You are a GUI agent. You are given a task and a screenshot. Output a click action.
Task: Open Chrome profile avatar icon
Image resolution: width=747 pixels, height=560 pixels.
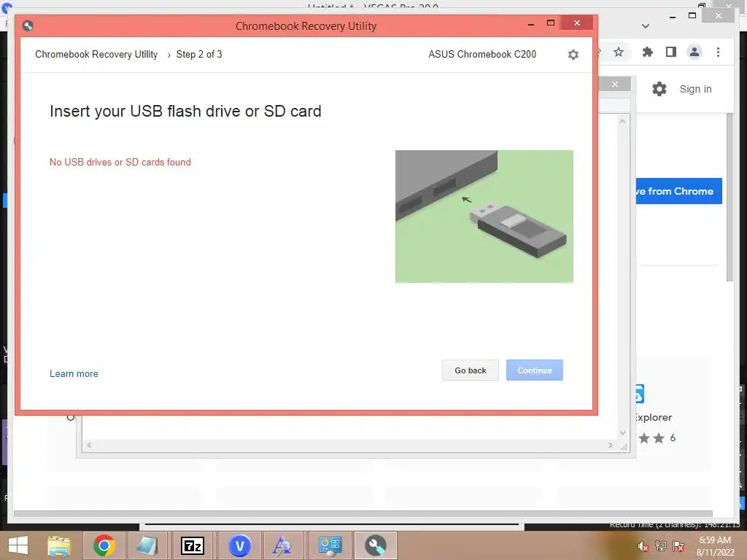694,52
